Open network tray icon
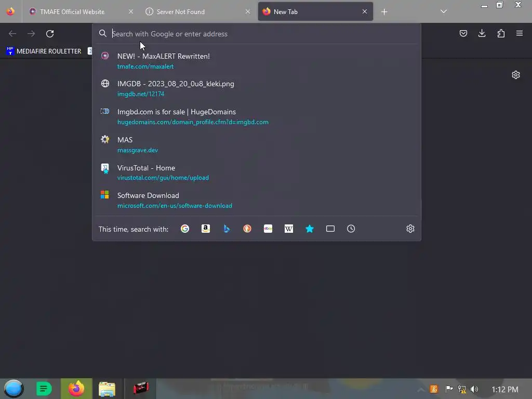 (462, 389)
